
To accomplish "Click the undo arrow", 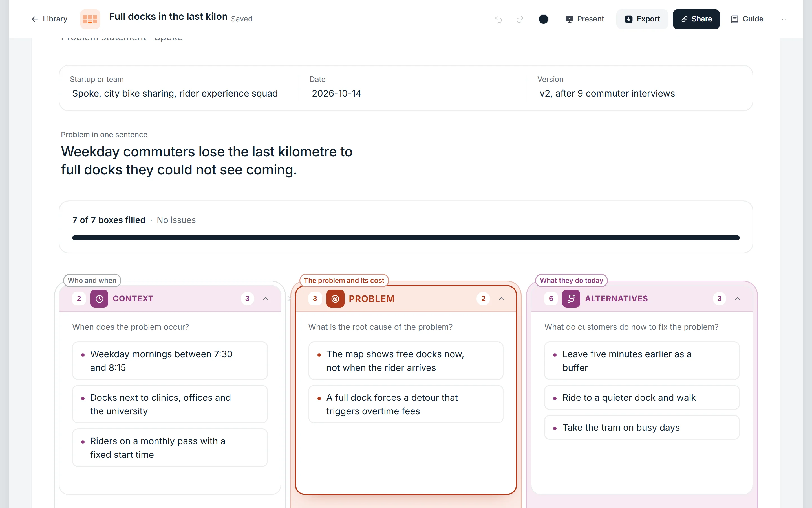I will [x=498, y=19].
